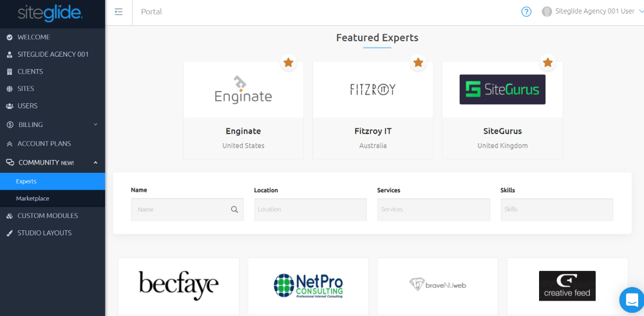This screenshot has width=644, height=316.
Task: Open the help question mark icon
Action: pyautogui.click(x=526, y=12)
